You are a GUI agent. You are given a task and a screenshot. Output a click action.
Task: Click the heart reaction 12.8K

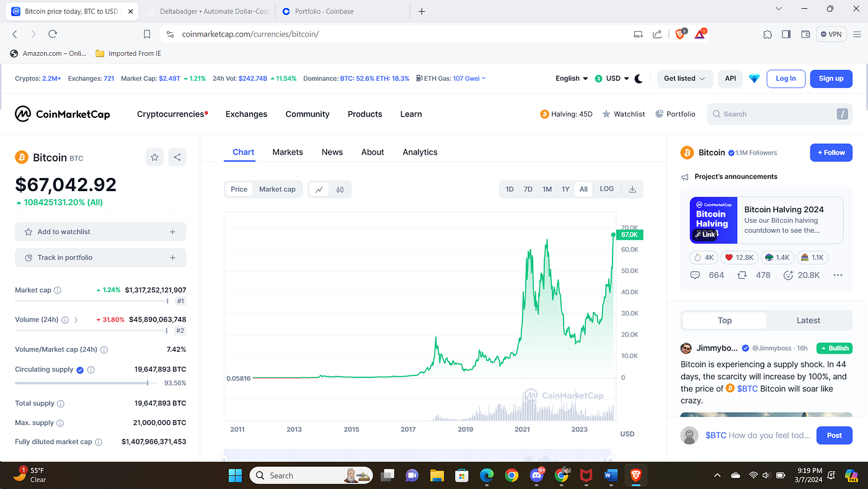[739, 257]
